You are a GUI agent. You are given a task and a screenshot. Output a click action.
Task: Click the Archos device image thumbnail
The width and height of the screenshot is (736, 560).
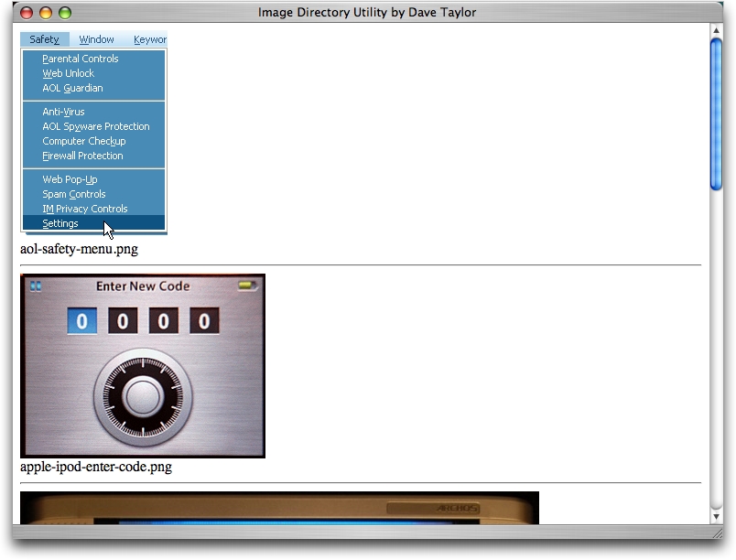[x=279, y=508]
